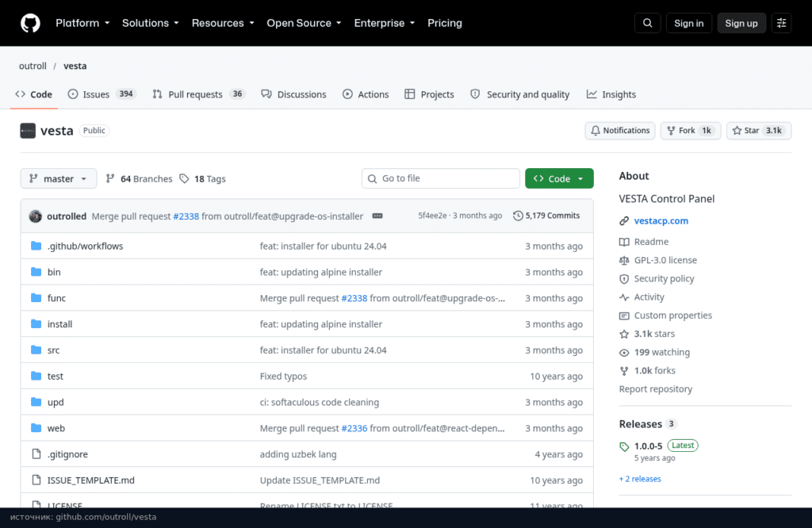The image size is (812, 528).
Task: Click the stars icon in About sidebar
Action: 624,335
